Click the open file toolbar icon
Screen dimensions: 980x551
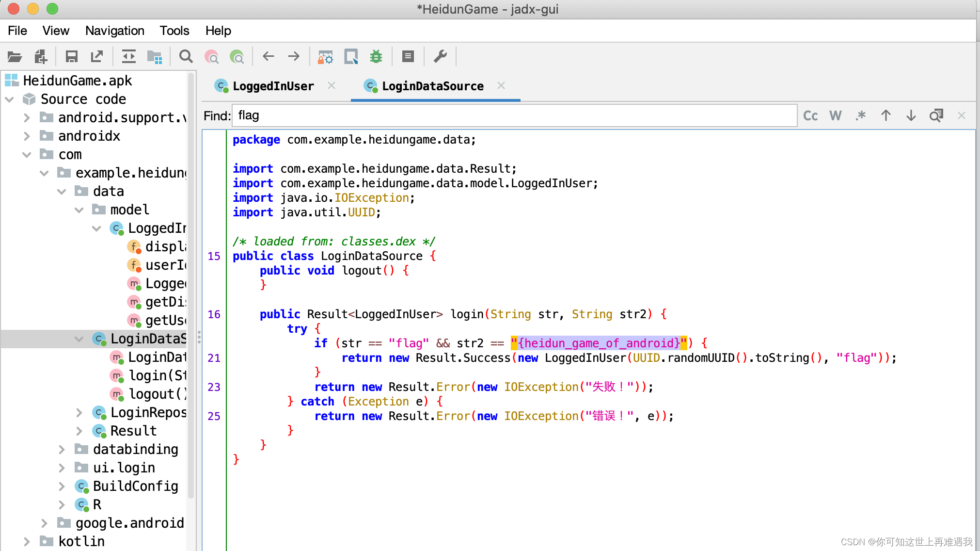pyautogui.click(x=15, y=57)
